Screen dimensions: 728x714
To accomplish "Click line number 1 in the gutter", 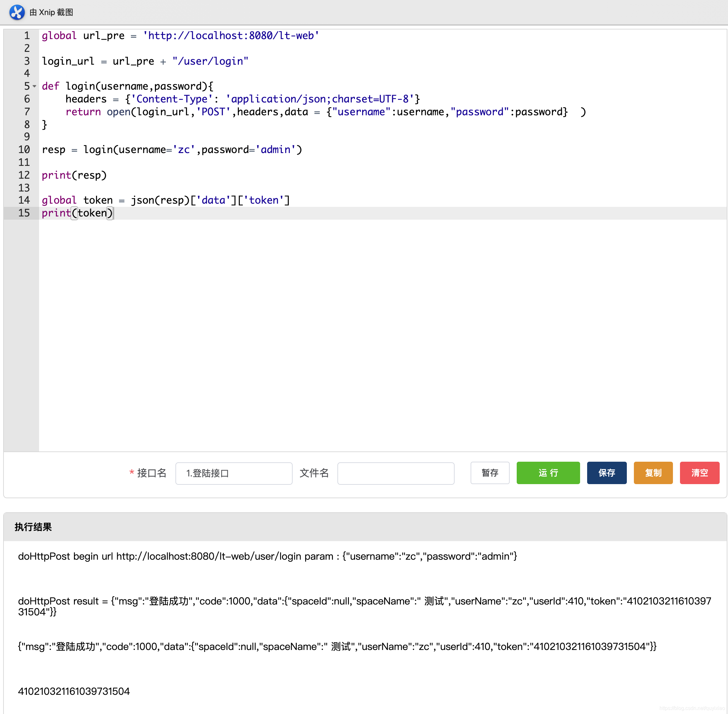I will click(x=27, y=36).
